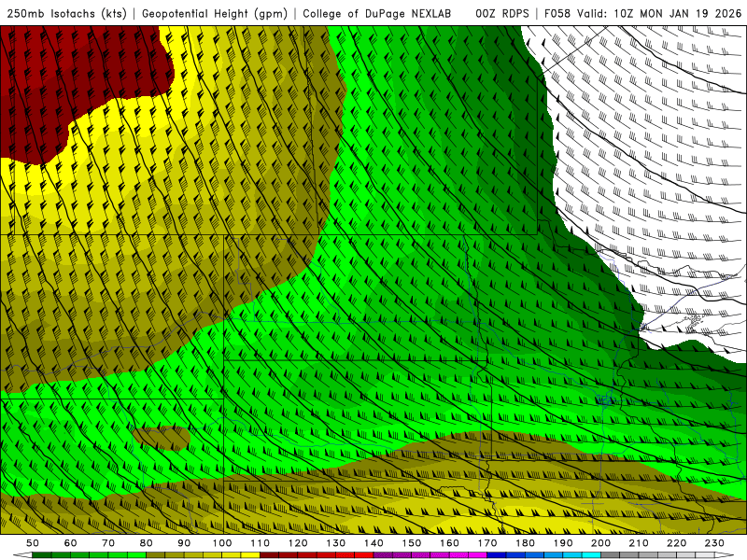Click the 180 label on the color scale

click(525, 543)
